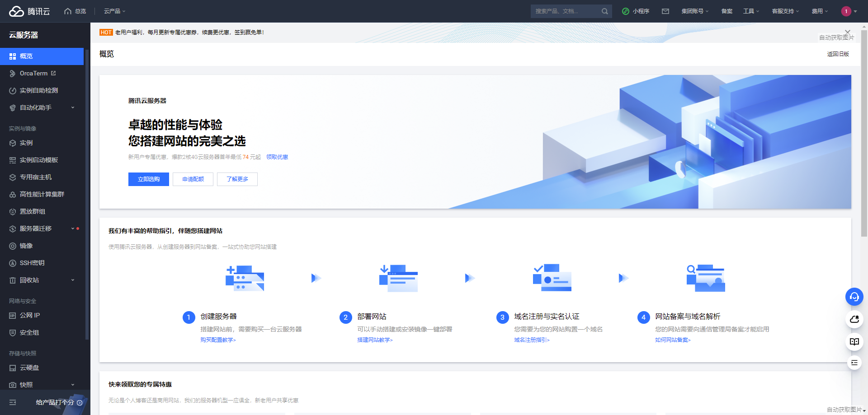Image resolution: width=868 pixels, height=415 pixels.
Task: Open the account dropdown arrow beside avatar
Action: [x=855, y=11]
